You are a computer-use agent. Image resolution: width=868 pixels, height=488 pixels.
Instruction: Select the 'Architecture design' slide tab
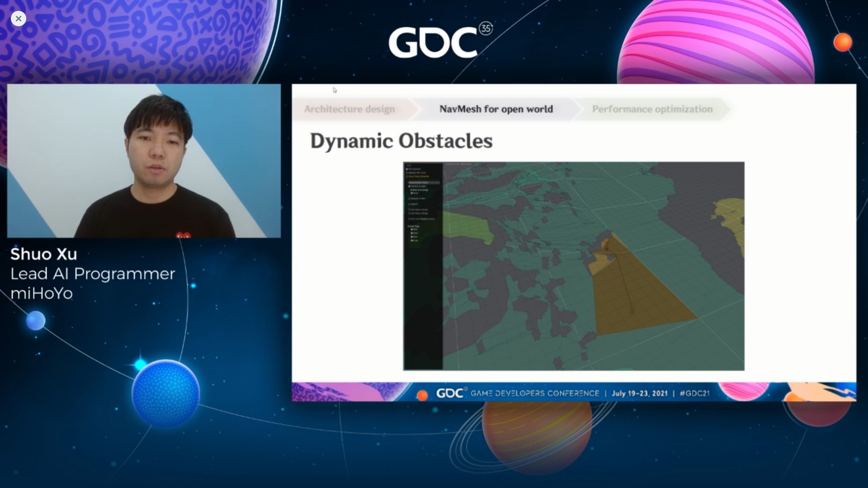coord(349,109)
